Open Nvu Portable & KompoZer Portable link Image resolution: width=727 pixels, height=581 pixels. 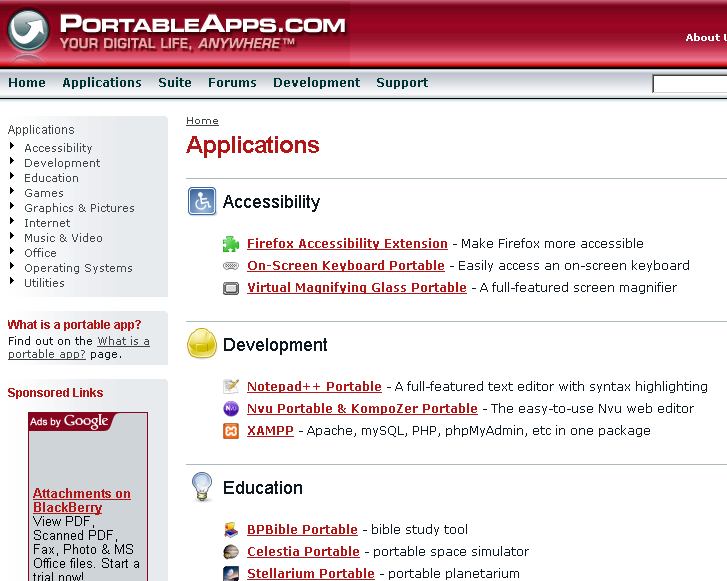point(362,409)
